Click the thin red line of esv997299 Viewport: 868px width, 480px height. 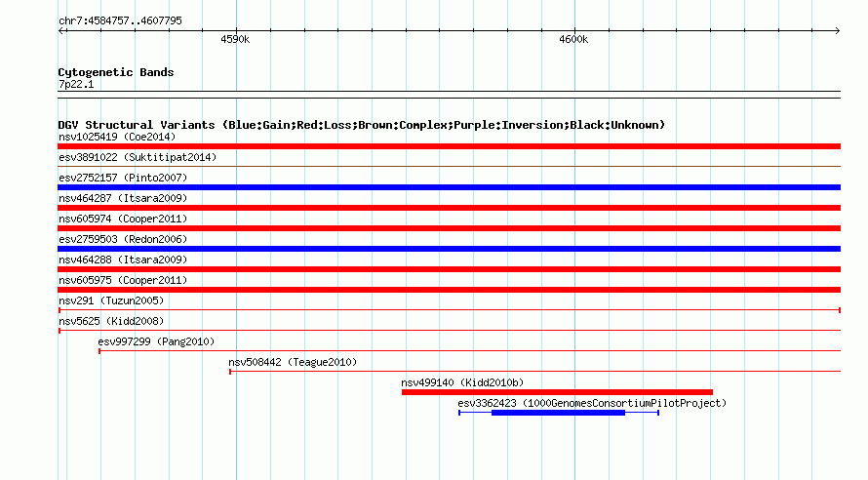(x=469, y=351)
